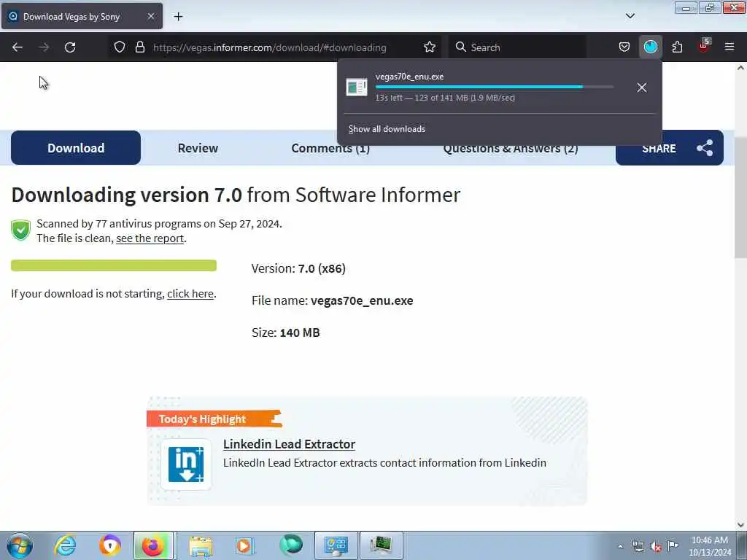Open the vegas70e_enu.exe file icon in downloads panel
The width and height of the screenshot is (747, 560).
(356, 87)
